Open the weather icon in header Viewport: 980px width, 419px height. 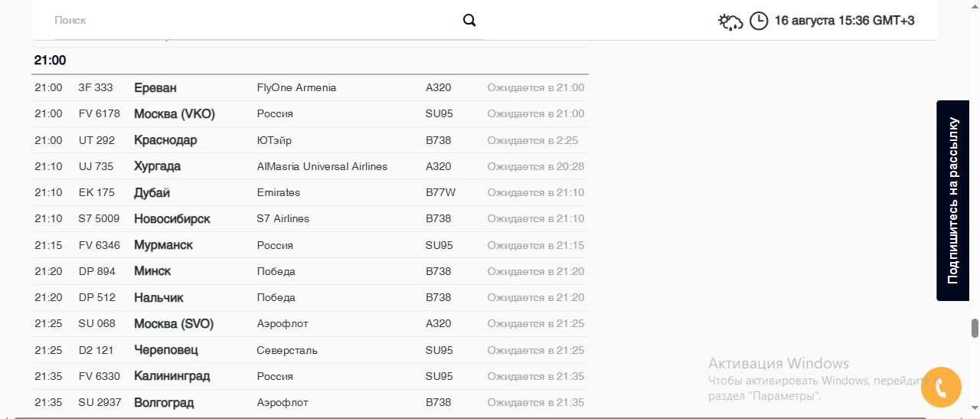coord(730,21)
